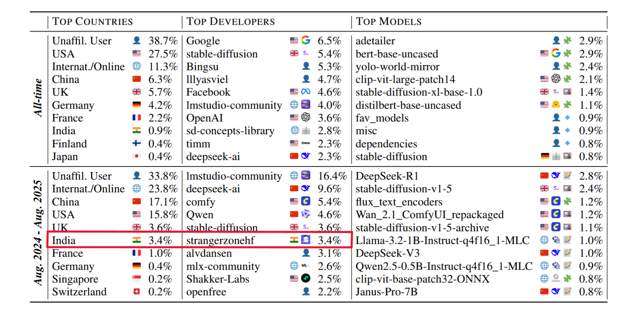Click the Singapore flag icon

[137, 279]
